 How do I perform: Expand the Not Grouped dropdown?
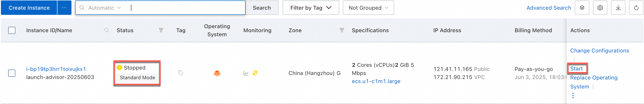(x=368, y=8)
